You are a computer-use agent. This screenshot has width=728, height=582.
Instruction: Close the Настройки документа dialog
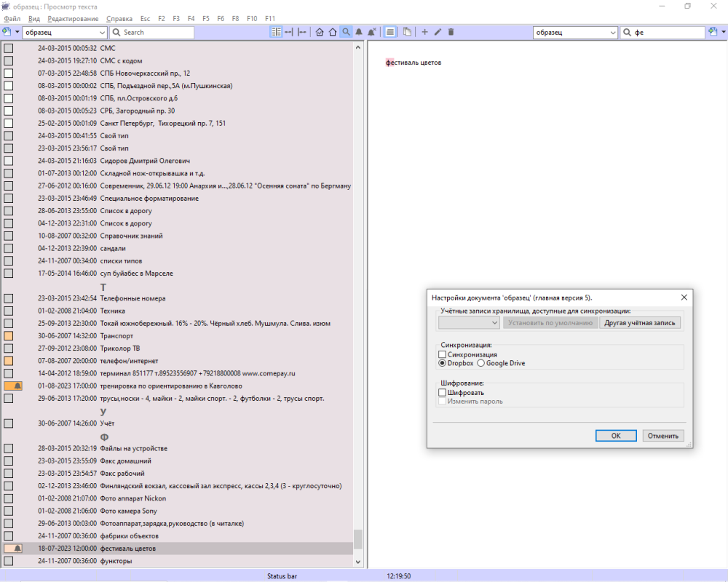tap(684, 298)
